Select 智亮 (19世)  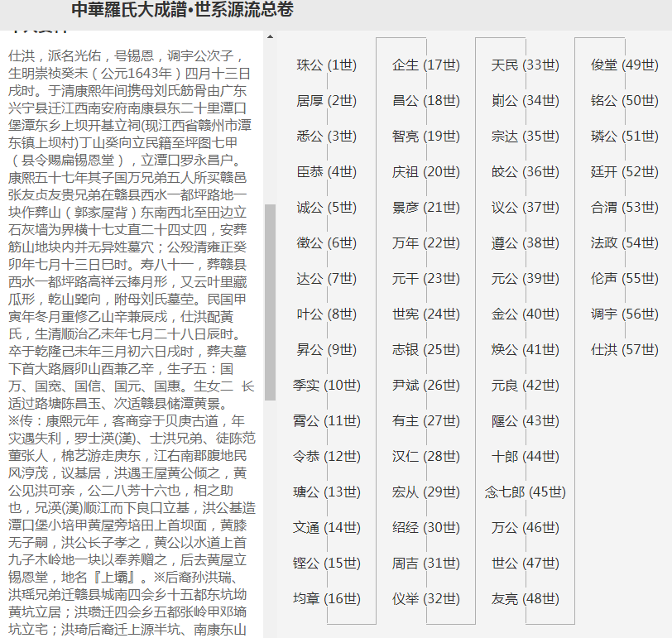426,137
